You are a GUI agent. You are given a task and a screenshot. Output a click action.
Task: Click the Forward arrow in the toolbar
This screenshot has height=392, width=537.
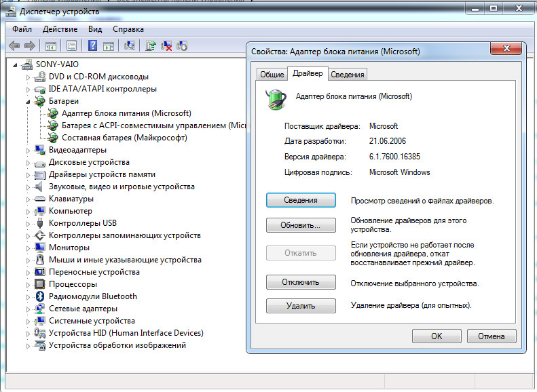tap(30, 45)
